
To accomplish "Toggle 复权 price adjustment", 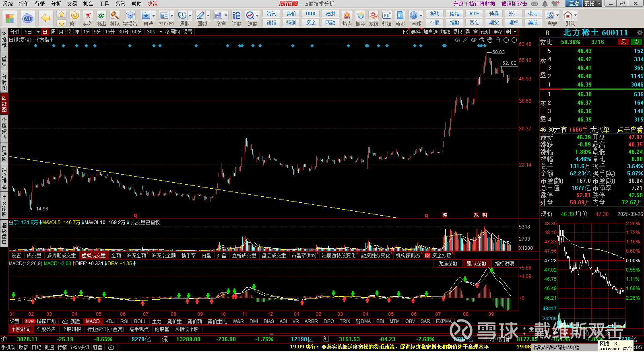I will click(457, 32).
